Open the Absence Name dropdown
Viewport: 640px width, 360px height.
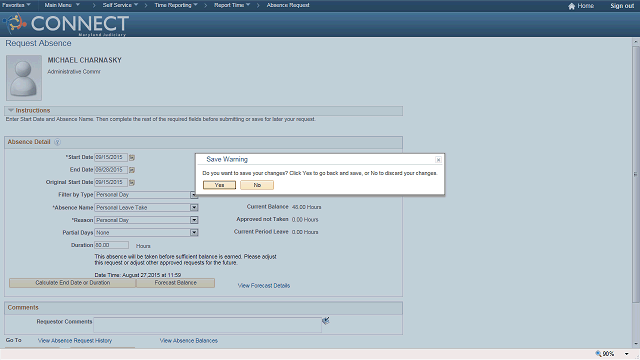(x=194, y=207)
